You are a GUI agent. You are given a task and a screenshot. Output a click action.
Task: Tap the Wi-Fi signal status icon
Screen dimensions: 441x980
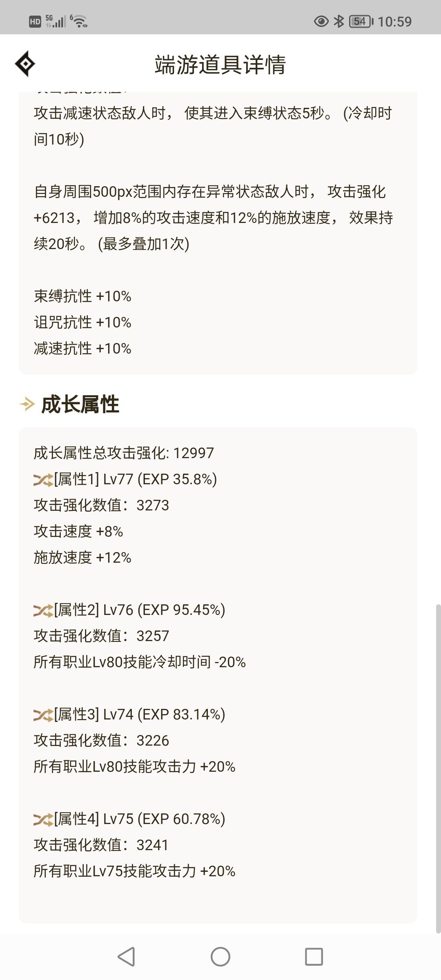pyautogui.click(x=79, y=21)
